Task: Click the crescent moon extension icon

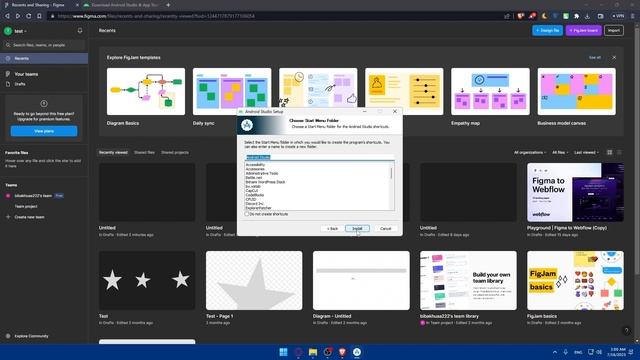Action: [x=544, y=16]
